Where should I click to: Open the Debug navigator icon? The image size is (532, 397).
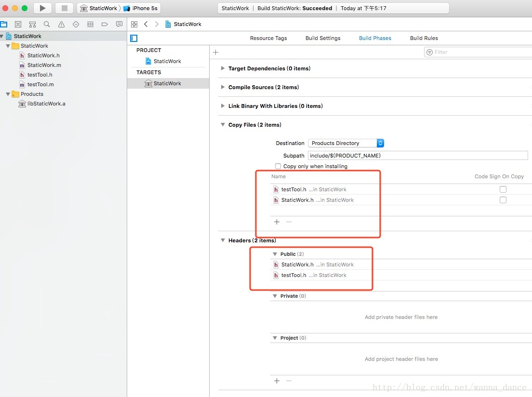tap(90, 24)
